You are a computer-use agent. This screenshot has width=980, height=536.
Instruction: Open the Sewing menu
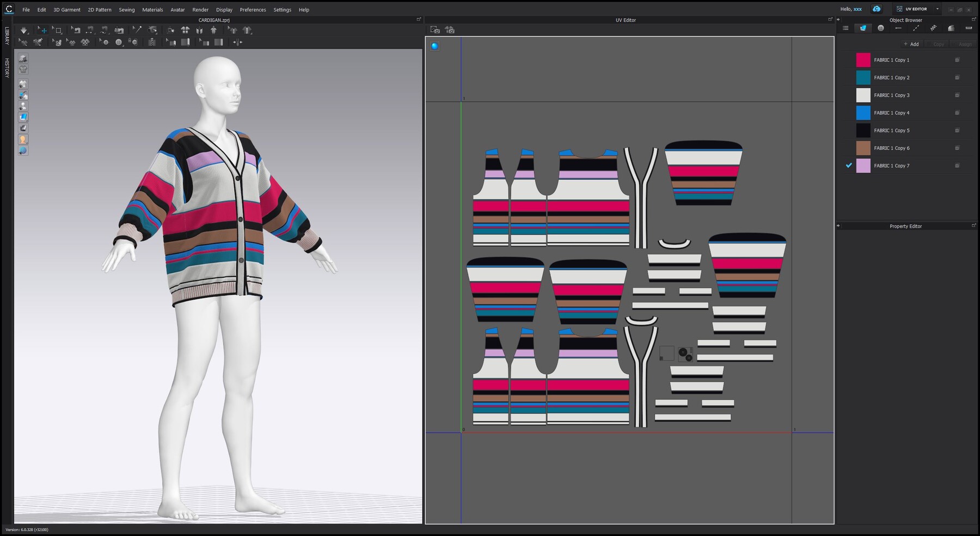pos(126,9)
